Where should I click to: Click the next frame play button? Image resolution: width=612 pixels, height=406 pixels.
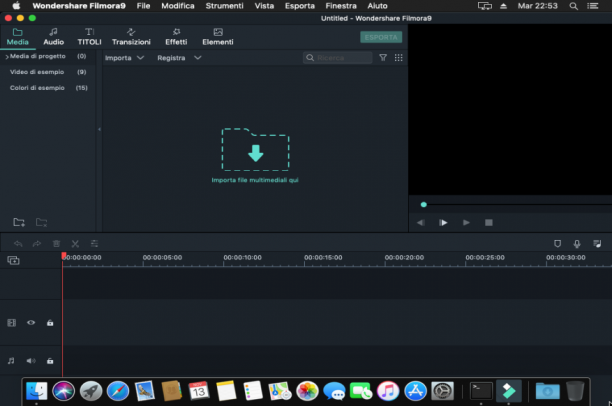pyautogui.click(x=466, y=223)
